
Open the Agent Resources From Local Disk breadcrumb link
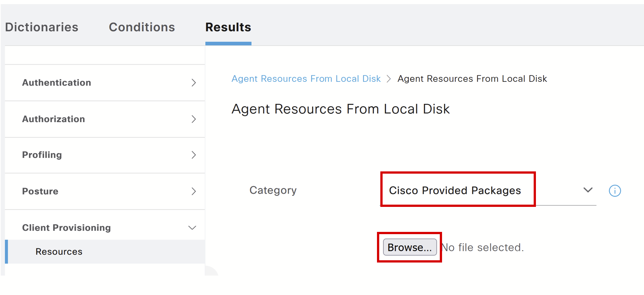(306, 78)
